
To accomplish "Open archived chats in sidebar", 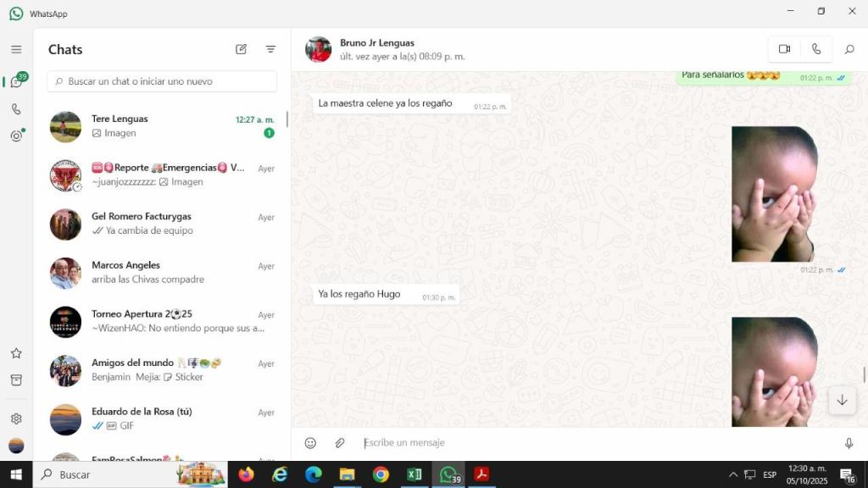I will pyautogui.click(x=16, y=380).
